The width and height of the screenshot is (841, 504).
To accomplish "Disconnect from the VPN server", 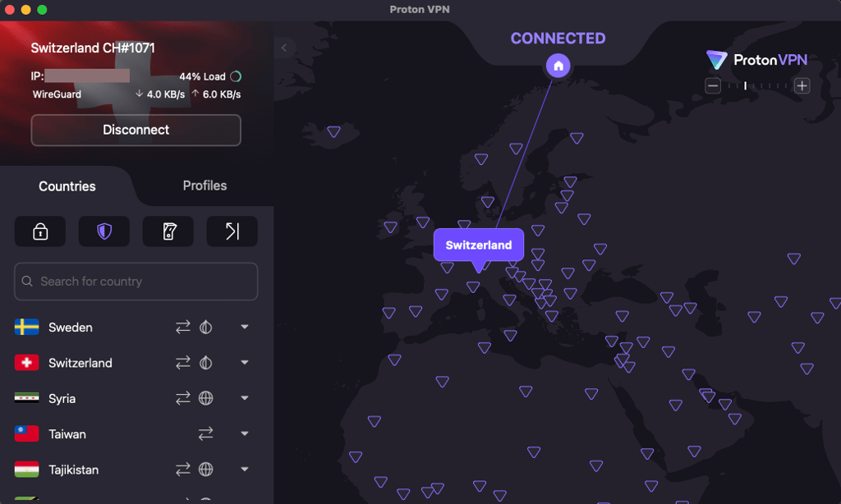I will [x=136, y=130].
